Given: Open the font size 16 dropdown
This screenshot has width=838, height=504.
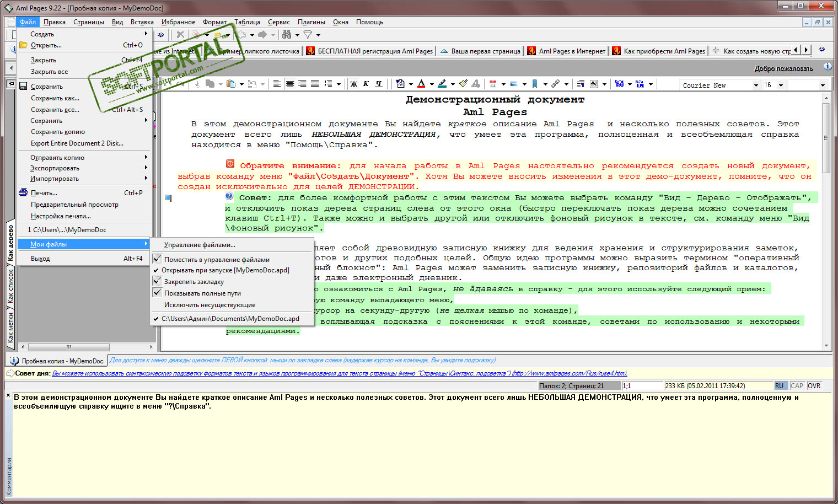Looking at the screenshot, I should 781,85.
